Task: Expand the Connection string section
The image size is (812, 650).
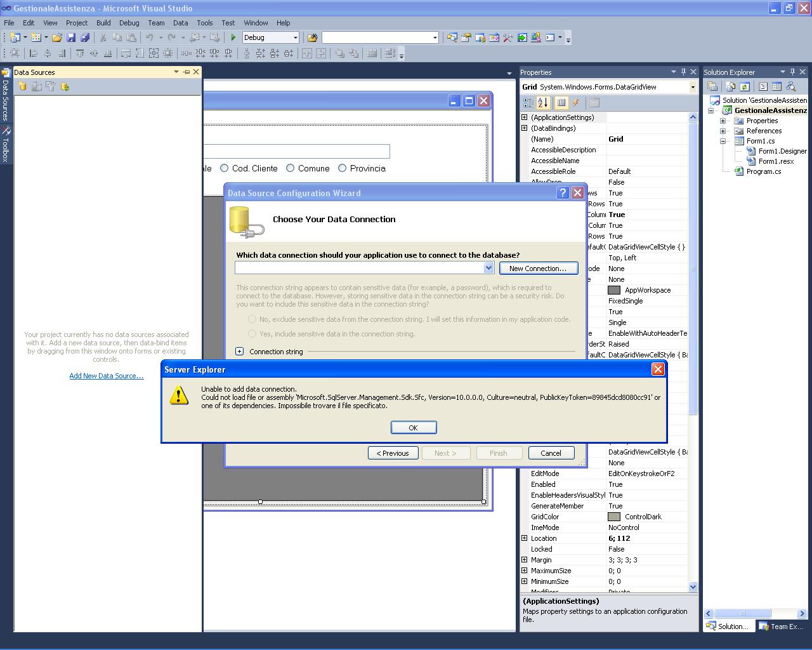Action: click(x=239, y=352)
